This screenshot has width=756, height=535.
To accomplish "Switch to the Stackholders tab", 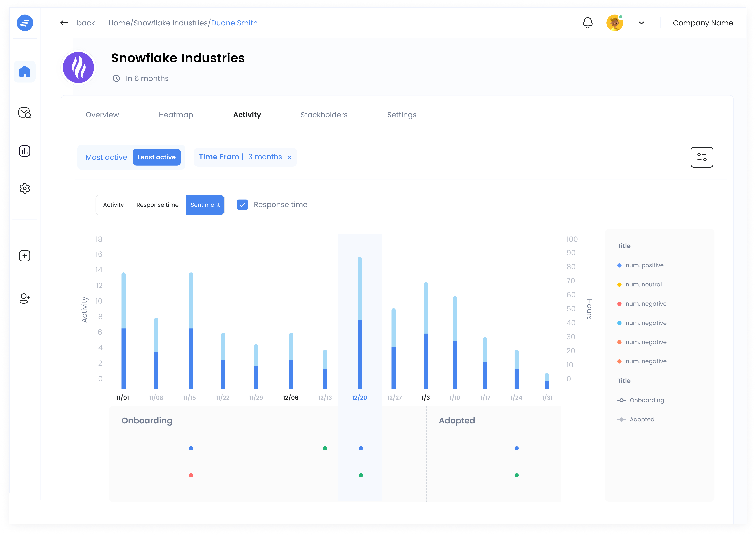I will pyautogui.click(x=324, y=115).
